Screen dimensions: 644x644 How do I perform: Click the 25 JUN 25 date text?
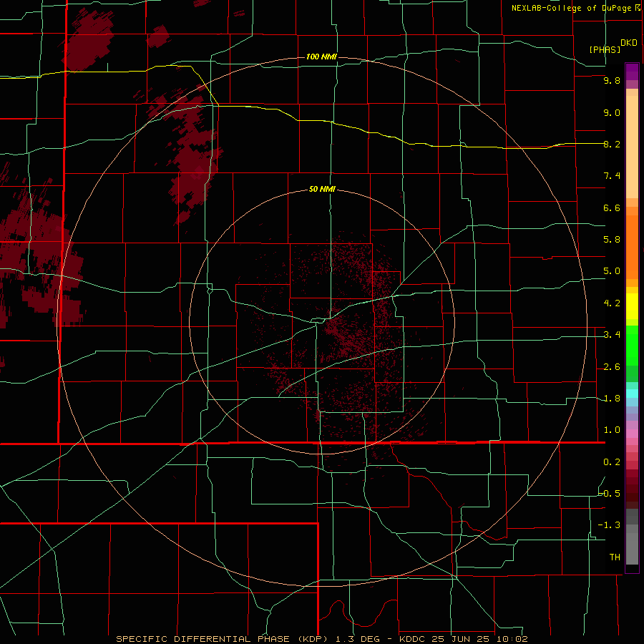(460, 639)
